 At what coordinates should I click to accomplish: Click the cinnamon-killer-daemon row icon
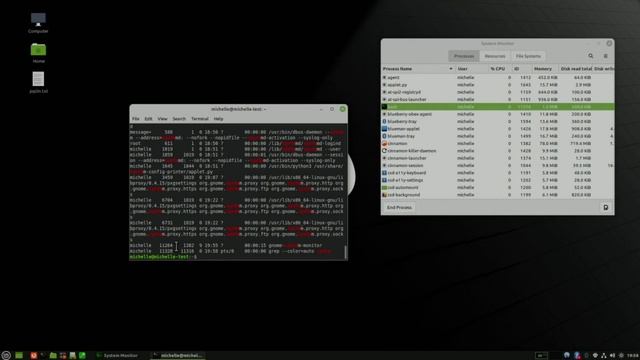[x=384, y=151]
